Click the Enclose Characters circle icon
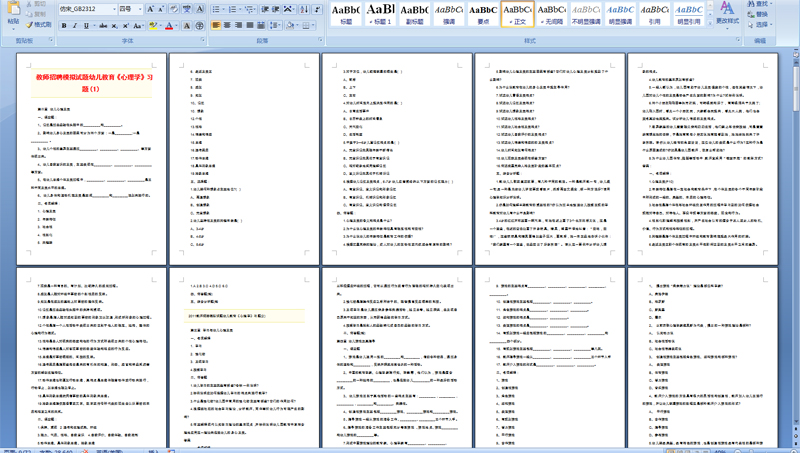The image size is (800, 453). 199,26
